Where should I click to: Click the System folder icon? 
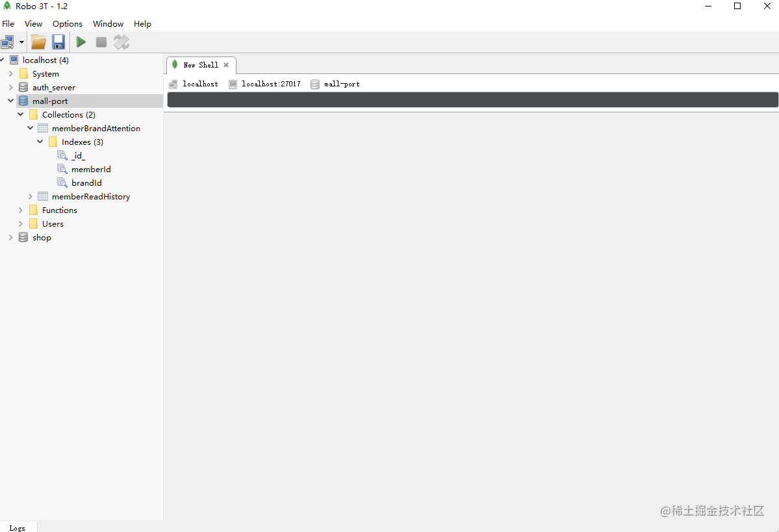pos(23,73)
